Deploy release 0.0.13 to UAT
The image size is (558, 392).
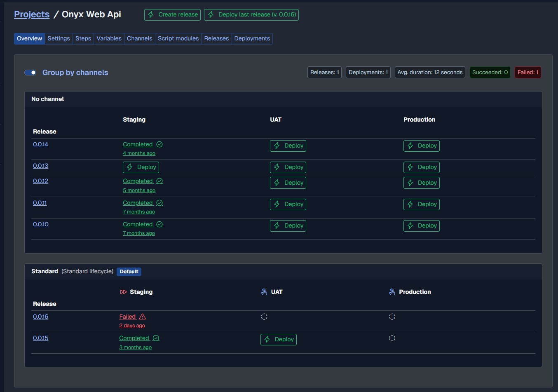(288, 167)
